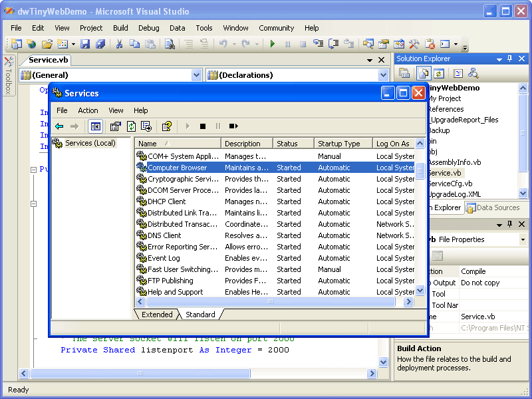Select DHCP Client service row
Image resolution: width=532 pixels, height=399 pixels.
[x=275, y=201]
